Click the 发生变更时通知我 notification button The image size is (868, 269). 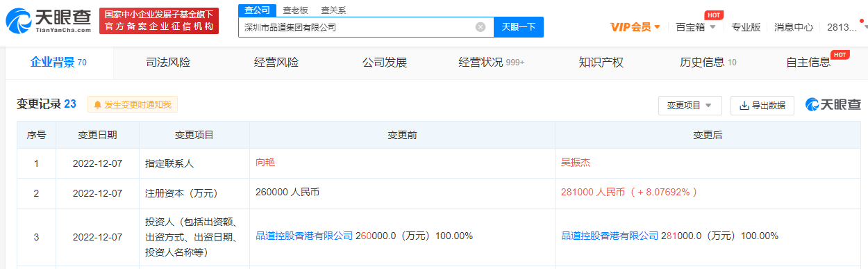click(x=133, y=105)
